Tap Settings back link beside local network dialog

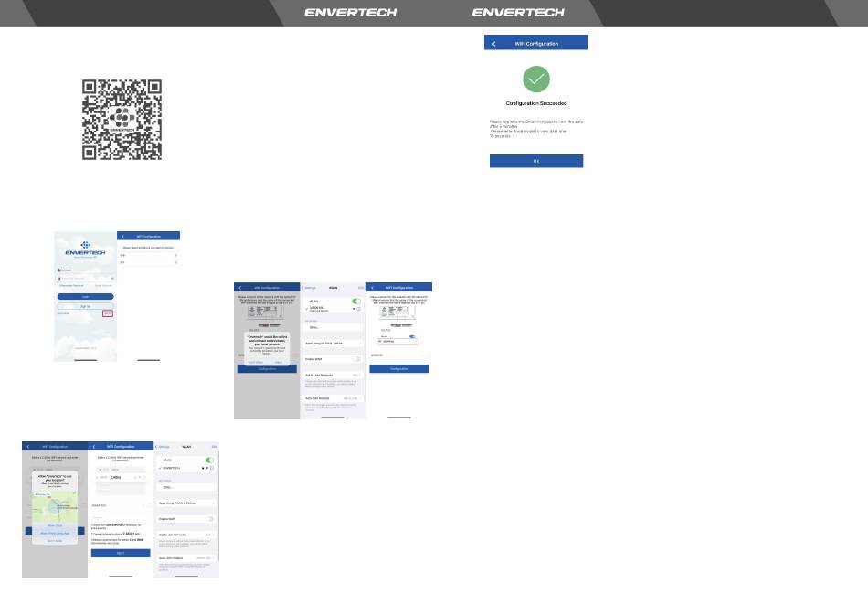point(310,288)
